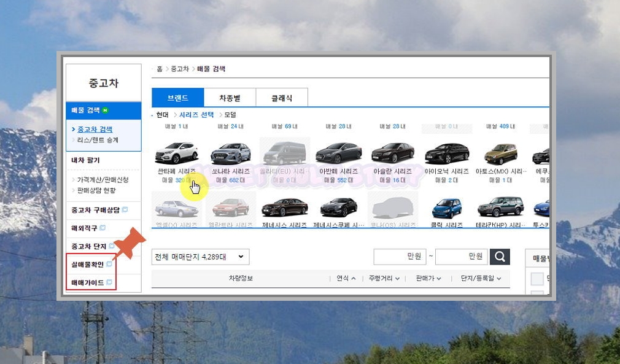Select the greyed 쏠라티(EU) van image

(285, 153)
